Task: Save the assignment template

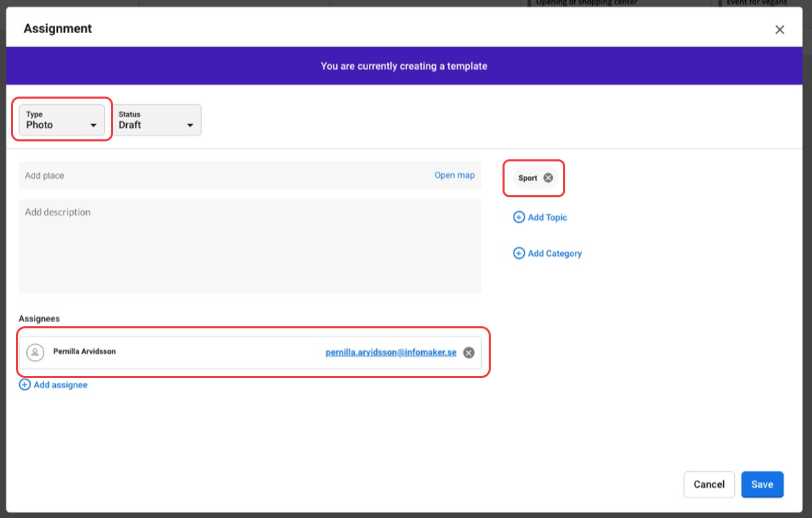Action: coord(762,484)
